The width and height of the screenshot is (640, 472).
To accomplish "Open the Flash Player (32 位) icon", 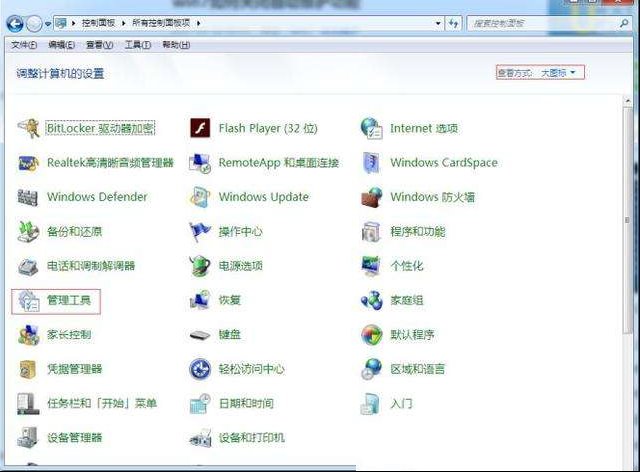I will point(200,128).
